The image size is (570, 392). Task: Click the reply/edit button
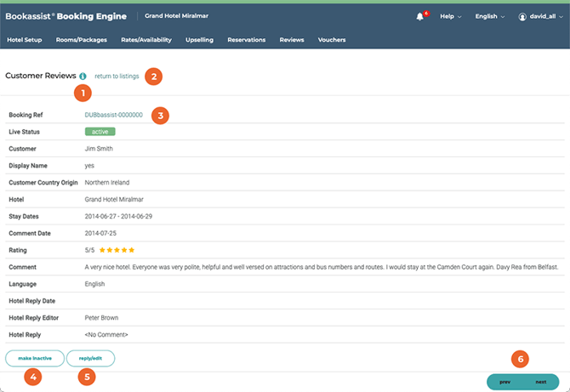click(90, 358)
